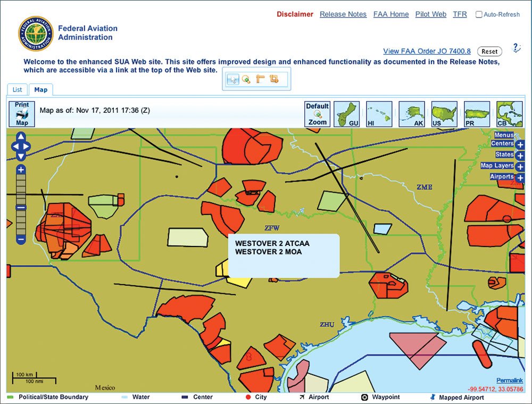Expand the Centers menu

click(520, 144)
